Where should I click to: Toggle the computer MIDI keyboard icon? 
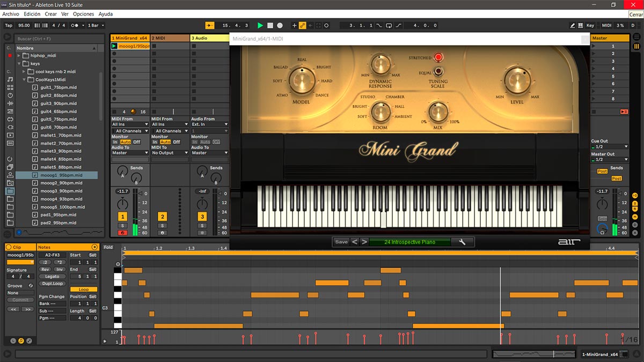(581, 25)
